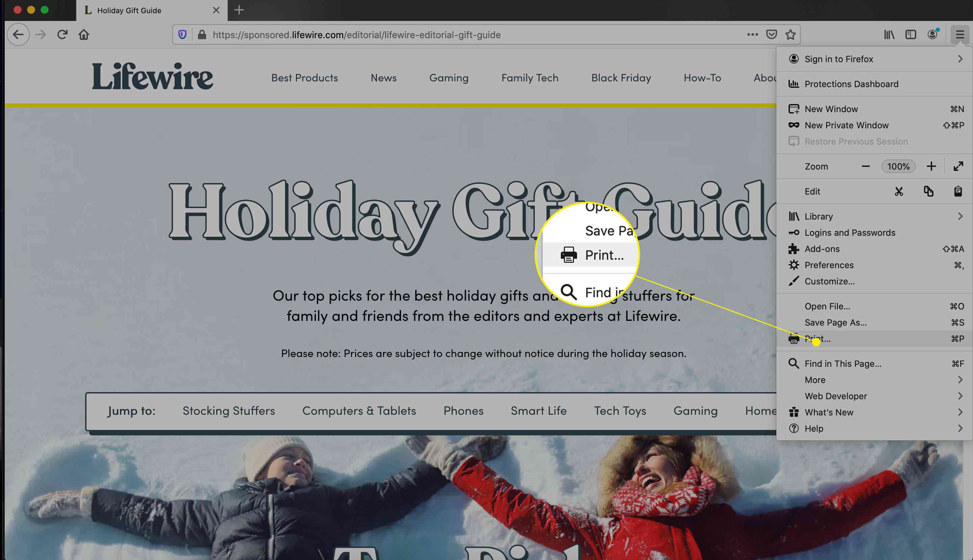Click the Restore Previous Session option

856,141
